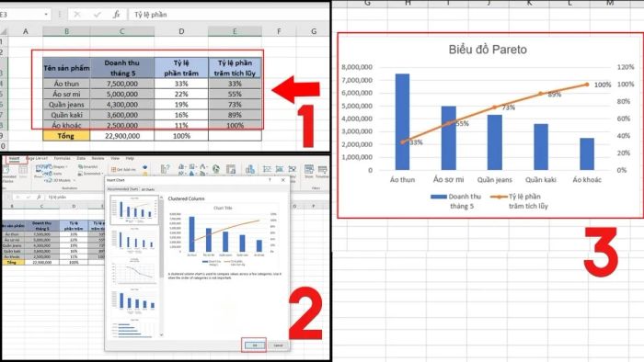The width and height of the screenshot is (644, 362).
Task: Select the blue bar for Áo khoác
Action: [x=587, y=153]
